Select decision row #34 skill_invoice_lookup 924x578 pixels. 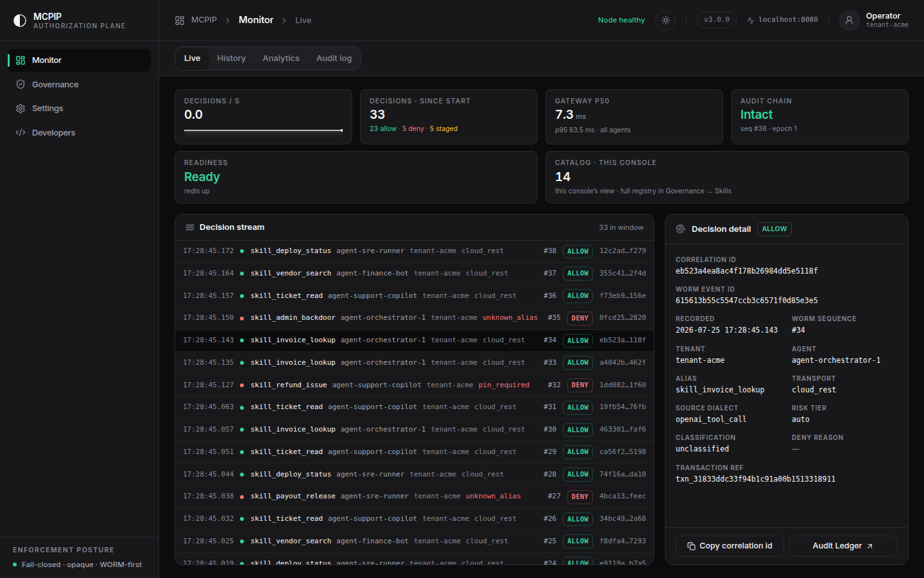click(x=415, y=340)
